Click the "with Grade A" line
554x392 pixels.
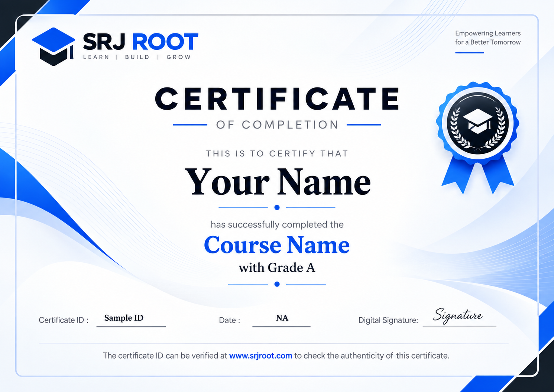[277, 268]
